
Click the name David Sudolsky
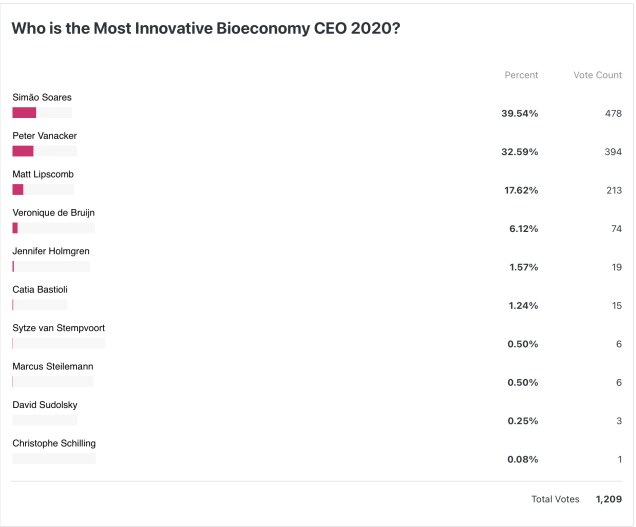(45, 405)
